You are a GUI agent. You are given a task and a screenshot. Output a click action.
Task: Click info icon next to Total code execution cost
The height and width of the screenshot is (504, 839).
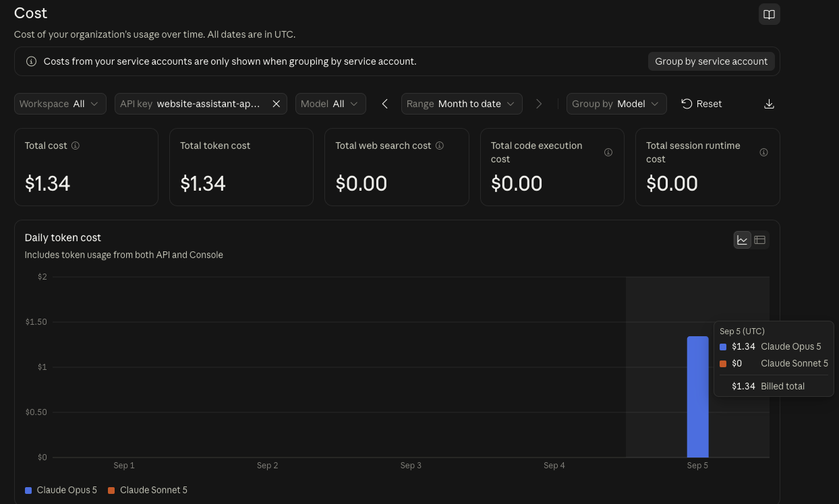608,152
